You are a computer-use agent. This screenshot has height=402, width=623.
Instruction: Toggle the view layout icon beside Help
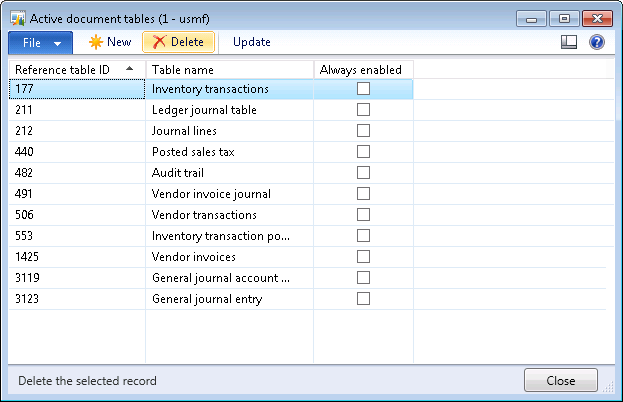570,42
